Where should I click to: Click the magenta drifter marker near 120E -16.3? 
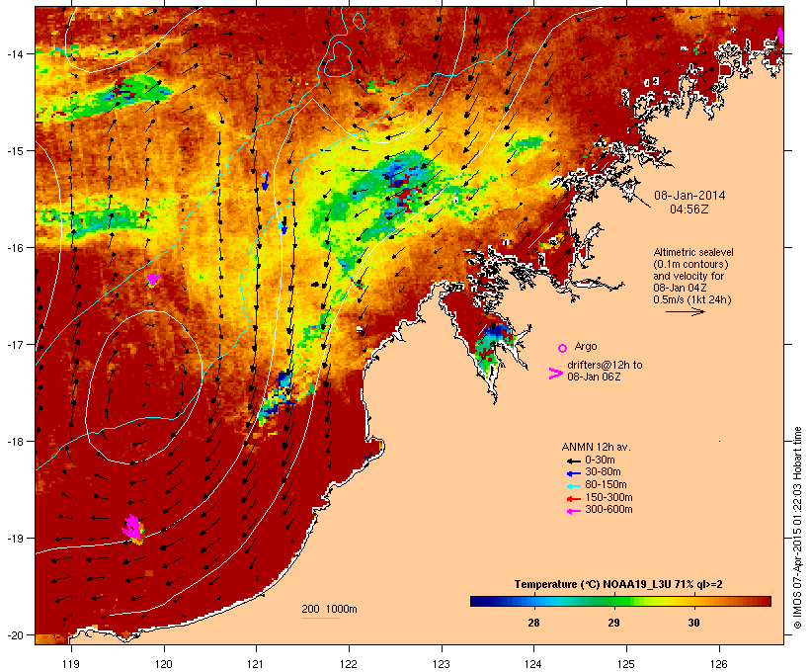pyautogui.click(x=153, y=280)
